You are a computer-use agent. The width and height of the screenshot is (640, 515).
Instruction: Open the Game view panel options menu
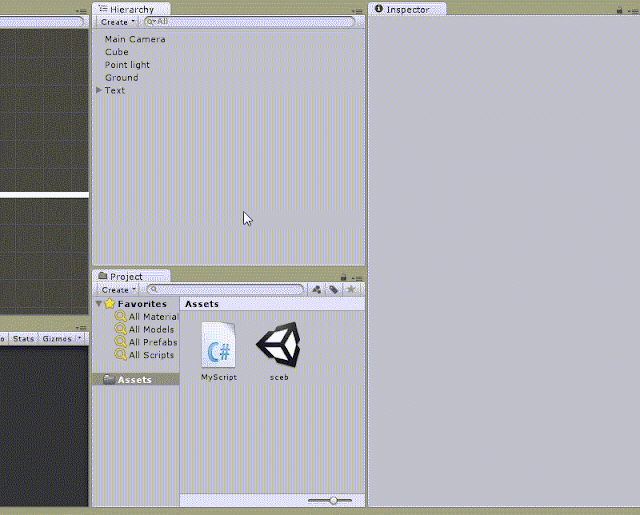(81, 327)
